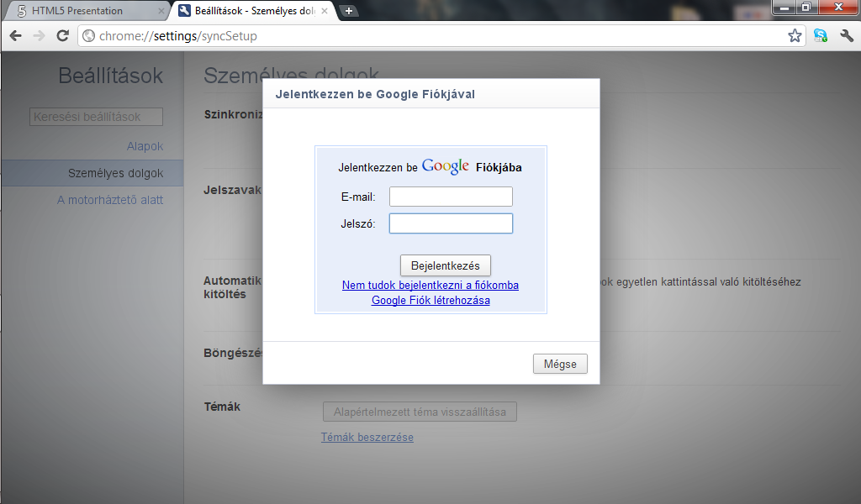Open A motorháztető alatt section
The image size is (861, 504).
tap(110, 200)
